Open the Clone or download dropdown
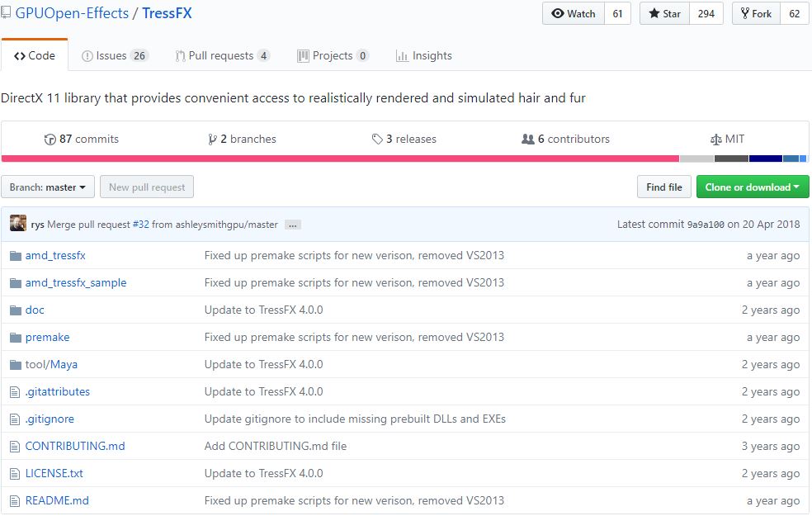Screen dimensions: 812x516 753,187
